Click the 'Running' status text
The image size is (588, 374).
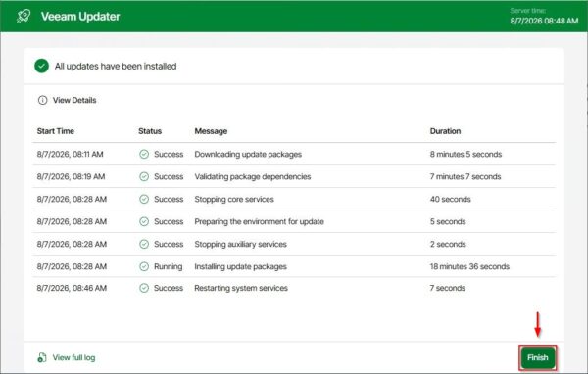coord(168,266)
